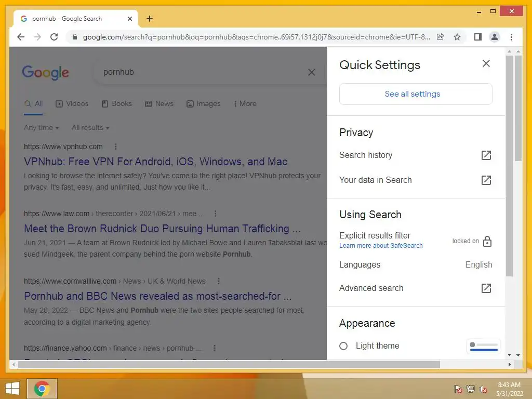Expand the Any time filter dropdown
Screen dimensions: 532x399
(x=42, y=128)
